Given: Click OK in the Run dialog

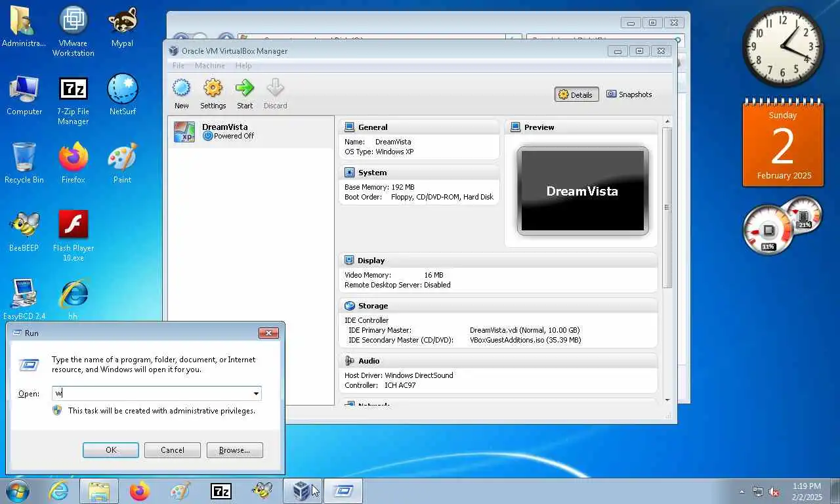Looking at the screenshot, I should pyautogui.click(x=111, y=450).
